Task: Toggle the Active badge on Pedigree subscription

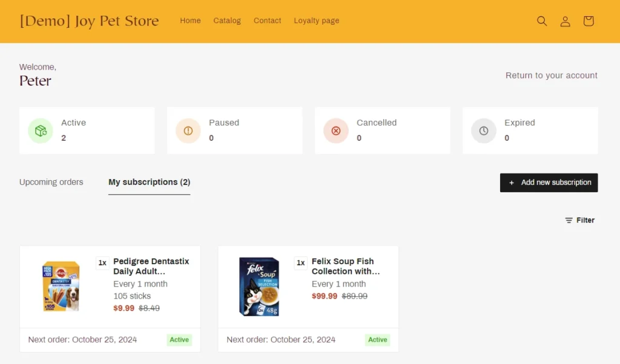Action: pos(179,339)
